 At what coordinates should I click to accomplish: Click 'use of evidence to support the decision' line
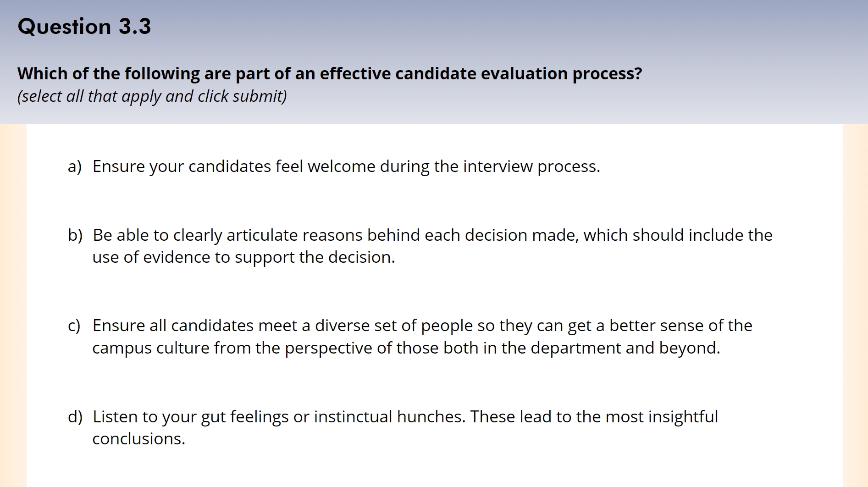[243, 258]
